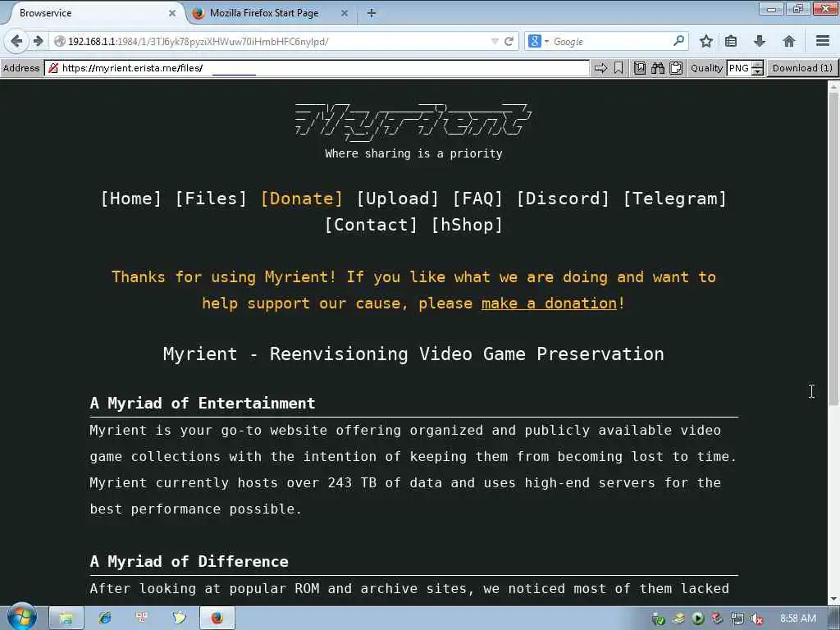Close Mozilla Firefox Start Page tab
Screen dimensions: 840x630
(345, 13)
